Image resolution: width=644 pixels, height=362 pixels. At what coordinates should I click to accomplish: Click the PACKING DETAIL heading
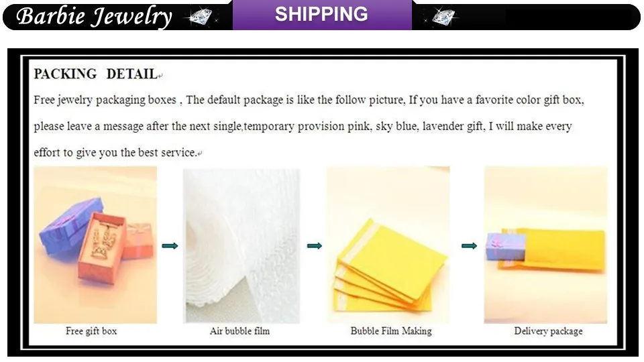[x=96, y=74]
